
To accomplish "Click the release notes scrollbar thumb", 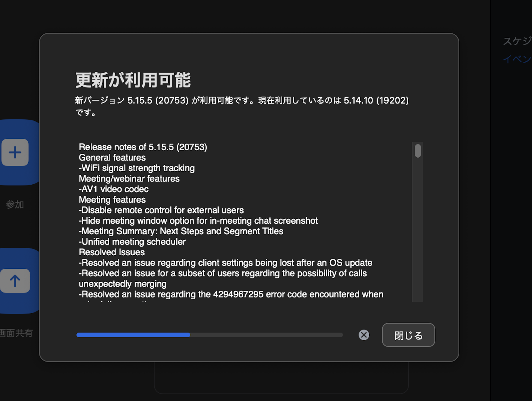I will click(x=418, y=151).
